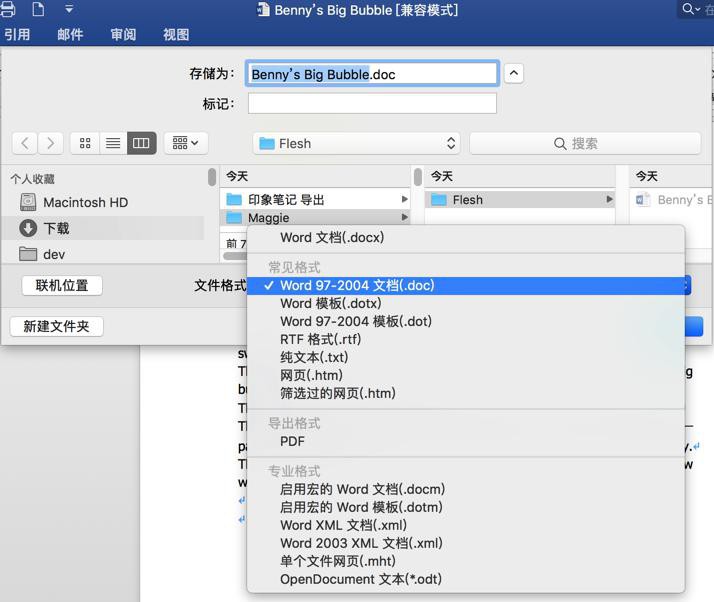Click the search magnifier in title bar

(x=690, y=9)
